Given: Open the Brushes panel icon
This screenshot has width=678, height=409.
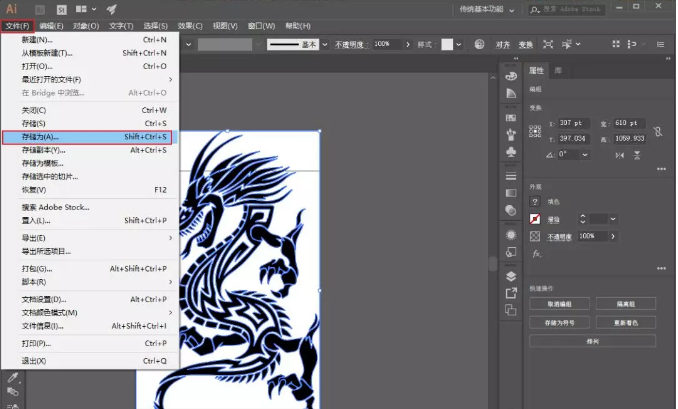Looking at the screenshot, I should coord(511,134).
